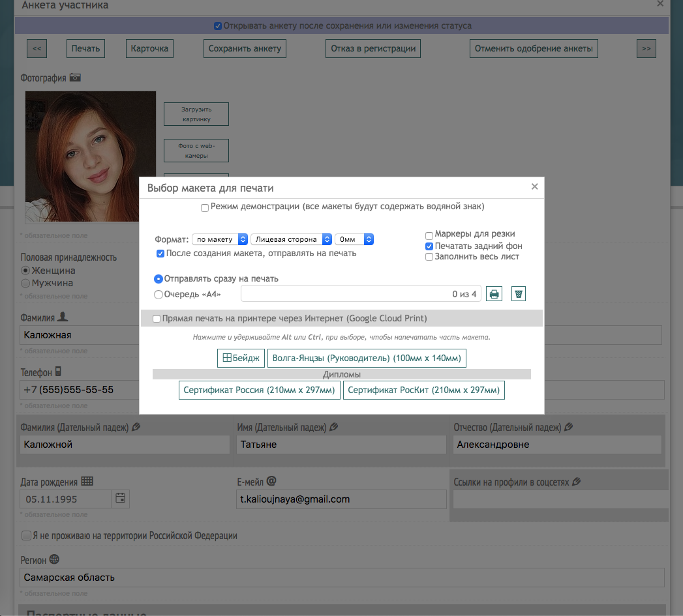
Task: Uncheck Печатать задний фон
Action: [429, 246]
